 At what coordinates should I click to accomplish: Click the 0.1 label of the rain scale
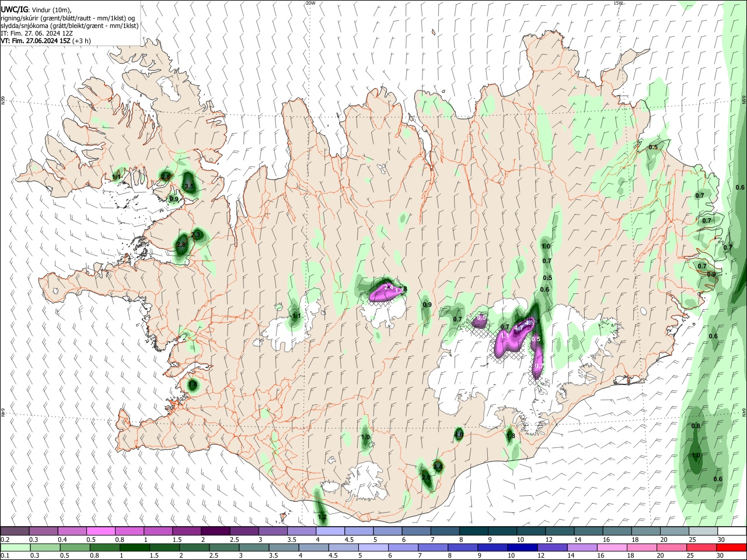coord(5,556)
